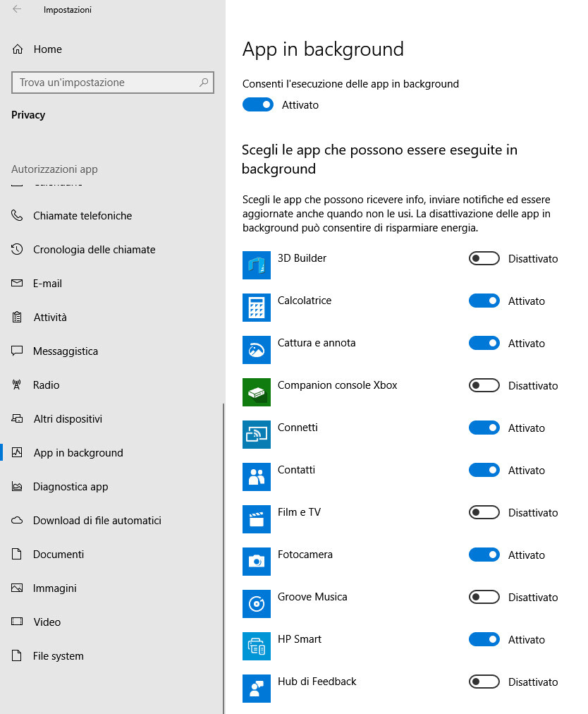
Task: Click the Privacy section heading
Action: tap(28, 115)
